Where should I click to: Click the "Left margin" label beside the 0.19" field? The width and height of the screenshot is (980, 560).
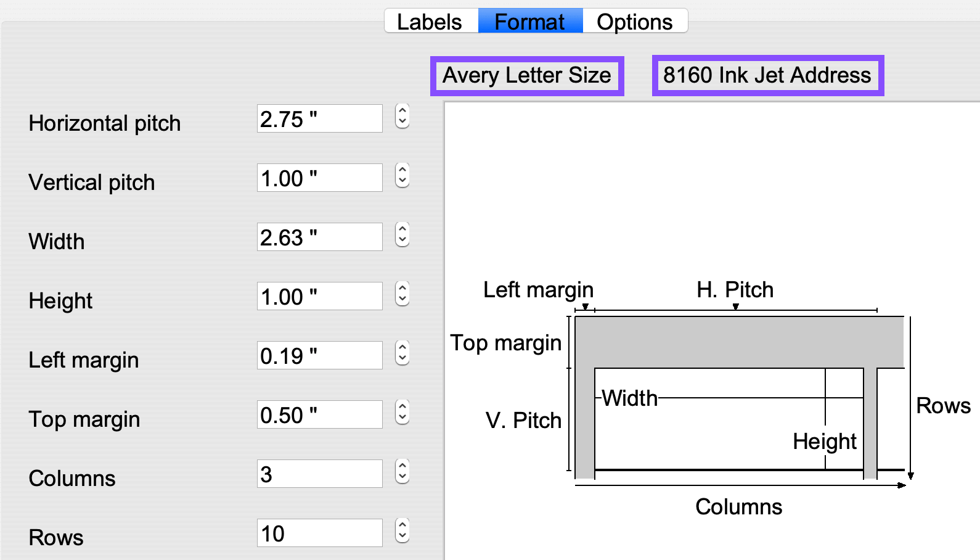point(84,360)
